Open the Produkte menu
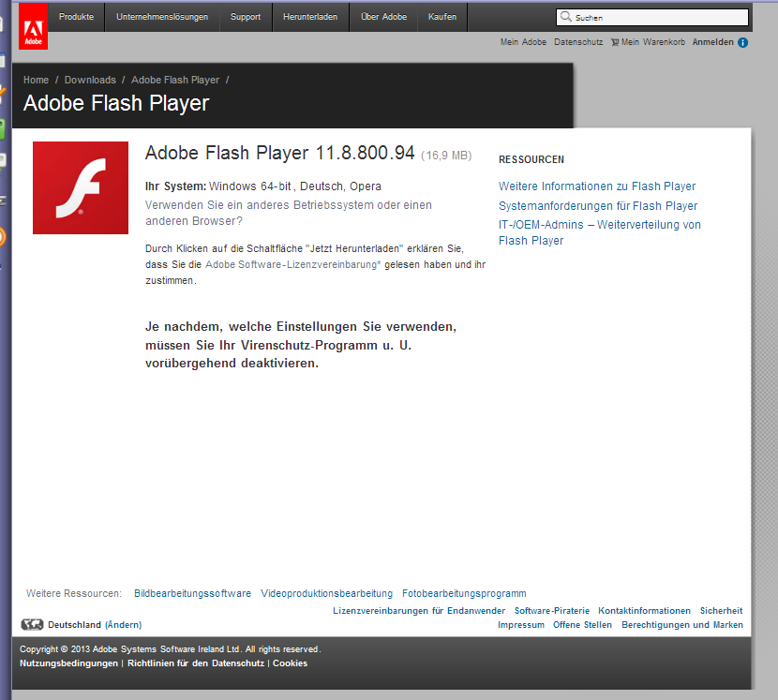778x700 pixels. click(x=77, y=17)
